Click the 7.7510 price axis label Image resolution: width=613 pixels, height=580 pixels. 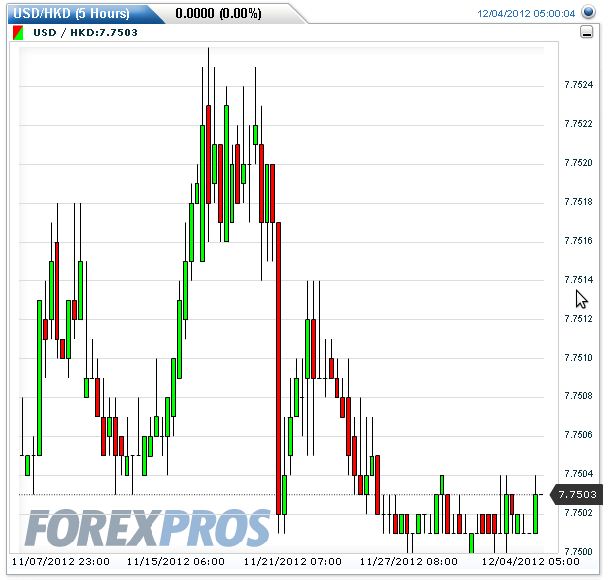coord(579,358)
